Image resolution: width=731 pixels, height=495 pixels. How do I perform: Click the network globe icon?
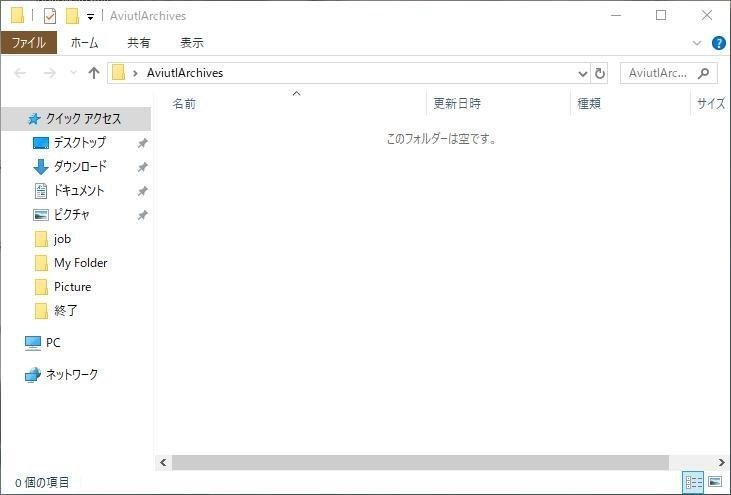[x=33, y=375]
